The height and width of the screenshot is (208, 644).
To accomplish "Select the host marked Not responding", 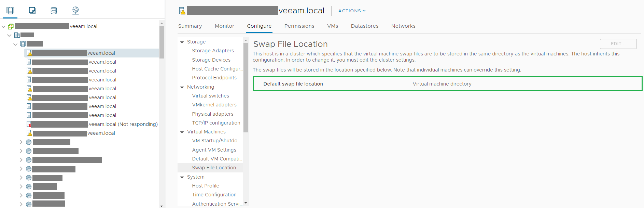I will coord(92,124).
